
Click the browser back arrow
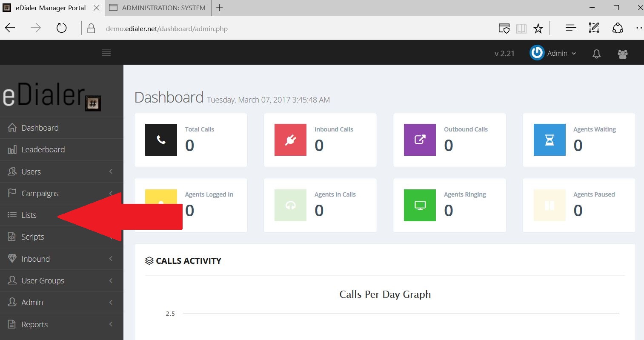(x=10, y=29)
